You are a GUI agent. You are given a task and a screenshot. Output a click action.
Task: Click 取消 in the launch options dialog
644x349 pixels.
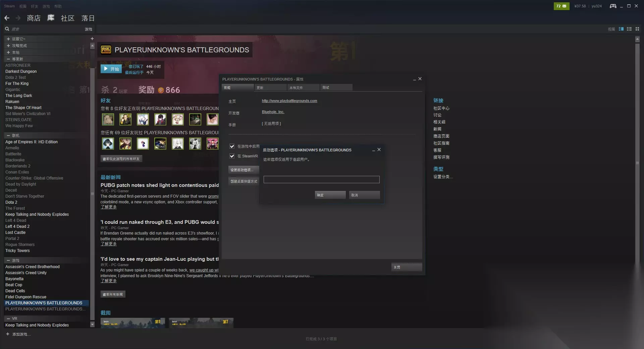(x=364, y=195)
